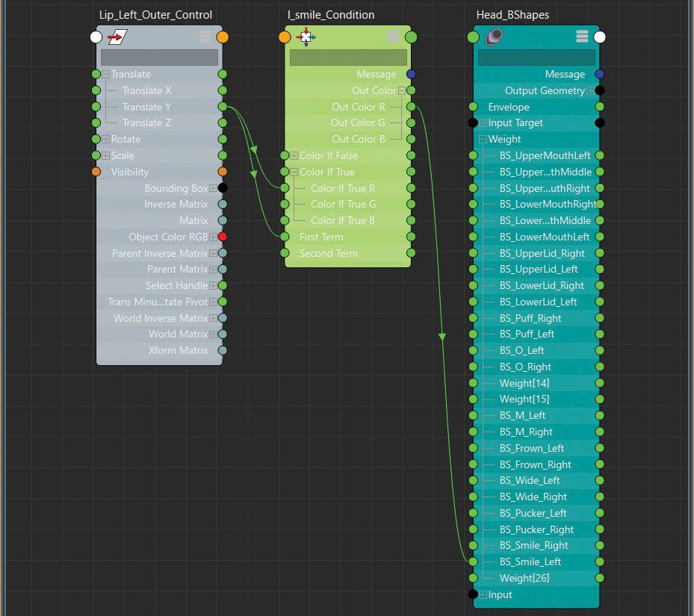
Task: Expand the Rotate attributes on Lip_Left_Outer_Control
Action: pos(105,139)
